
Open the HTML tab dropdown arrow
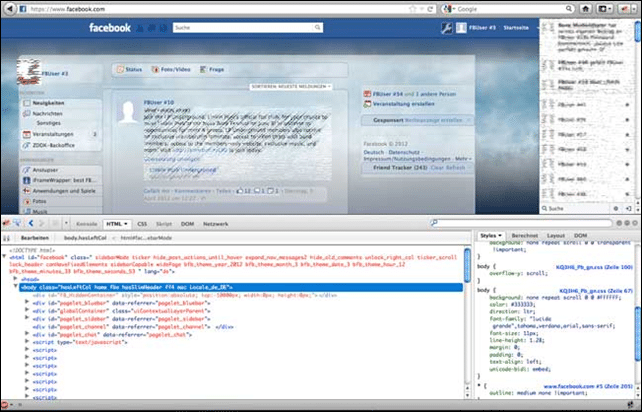[126, 224]
